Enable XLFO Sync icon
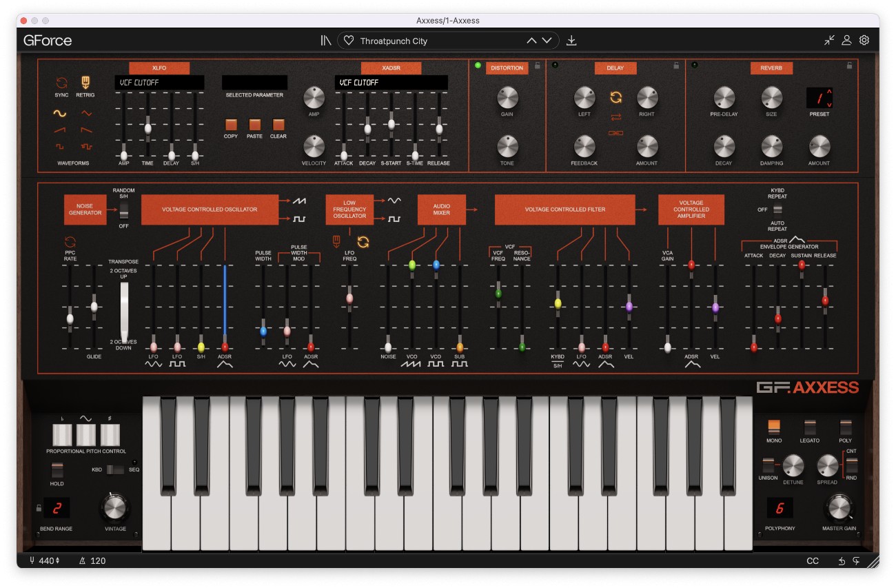 pos(62,83)
